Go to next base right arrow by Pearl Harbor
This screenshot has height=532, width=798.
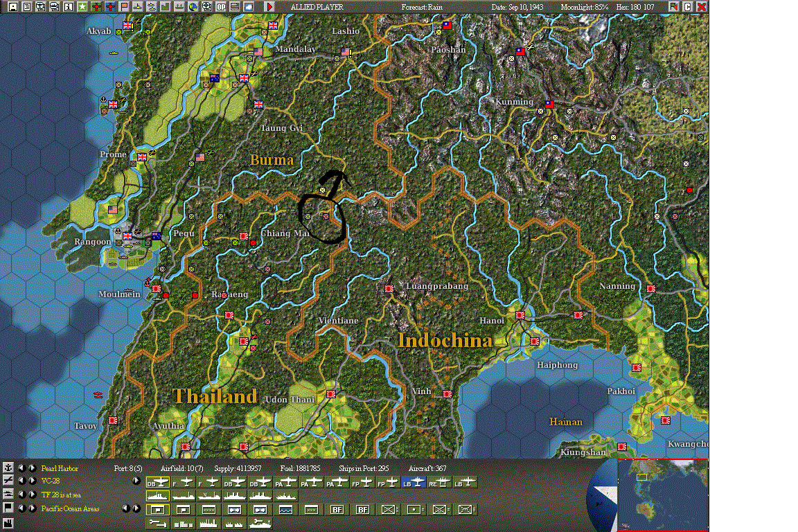click(32, 468)
